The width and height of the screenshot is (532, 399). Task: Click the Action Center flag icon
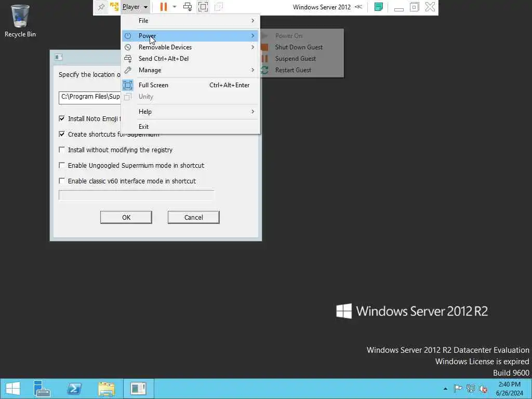(458, 389)
